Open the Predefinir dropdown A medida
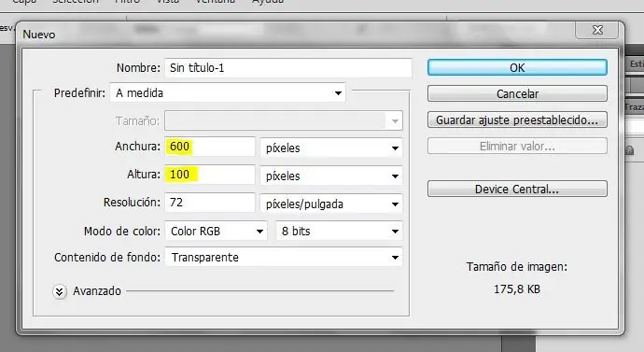This screenshot has width=644, height=352. (228, 92)
